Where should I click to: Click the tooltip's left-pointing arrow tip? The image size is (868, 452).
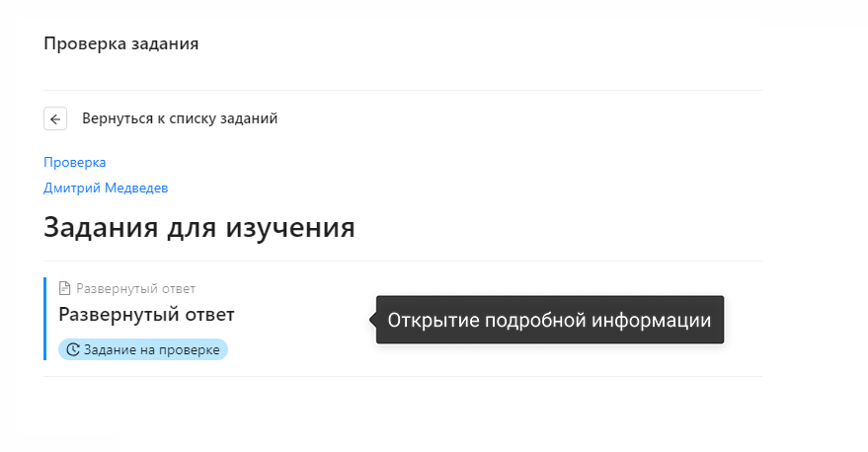(372, 319)
